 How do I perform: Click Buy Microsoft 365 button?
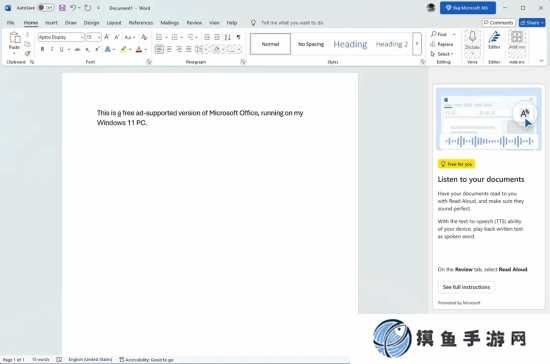point(468,8)
